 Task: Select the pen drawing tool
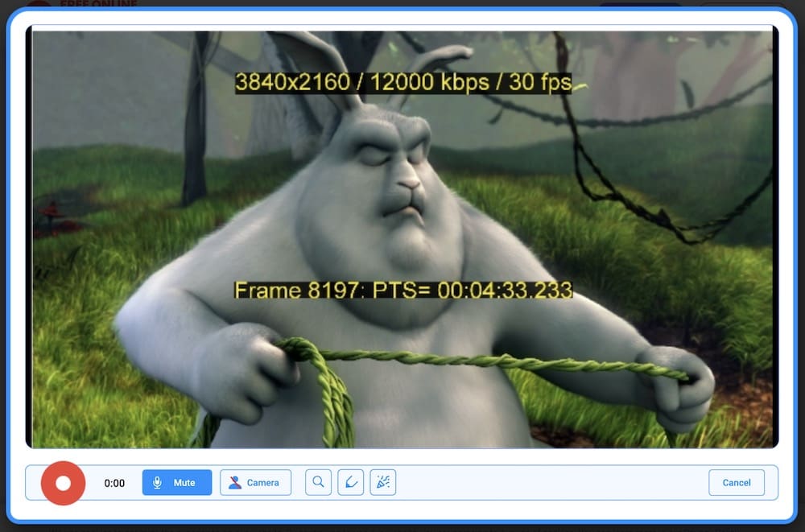(x=350, y=483)
